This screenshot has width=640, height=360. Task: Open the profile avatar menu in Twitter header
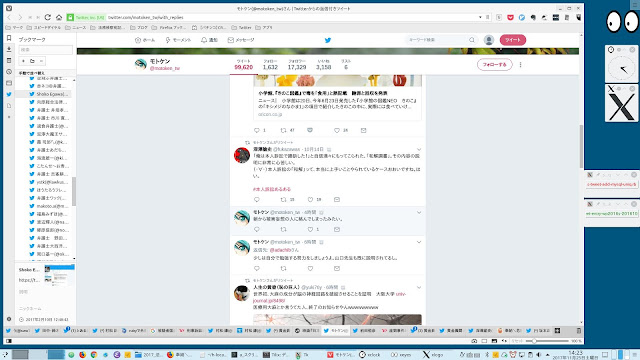click(x=489, y=40)
